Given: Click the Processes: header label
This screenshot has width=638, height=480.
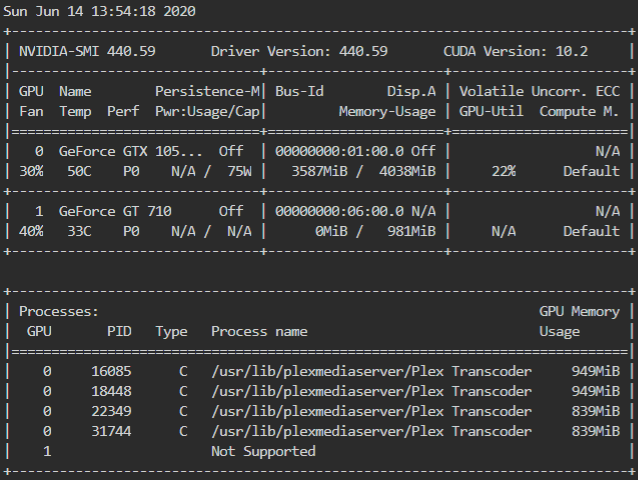Looking at the screenshot, I should tap(59, 312).
